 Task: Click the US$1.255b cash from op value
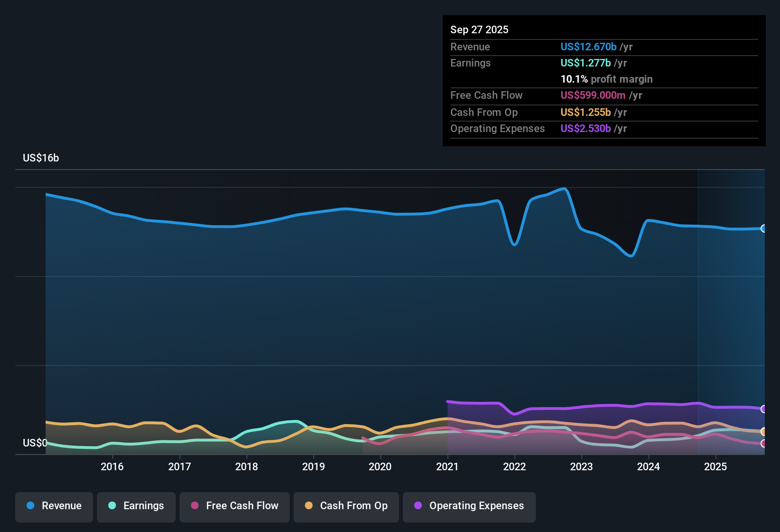(x=586, y=113)
